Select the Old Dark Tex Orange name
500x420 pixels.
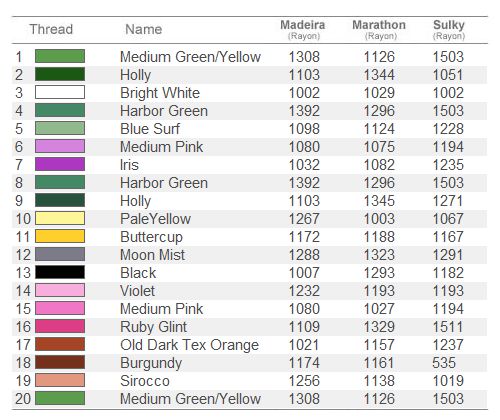coord(189,345)
